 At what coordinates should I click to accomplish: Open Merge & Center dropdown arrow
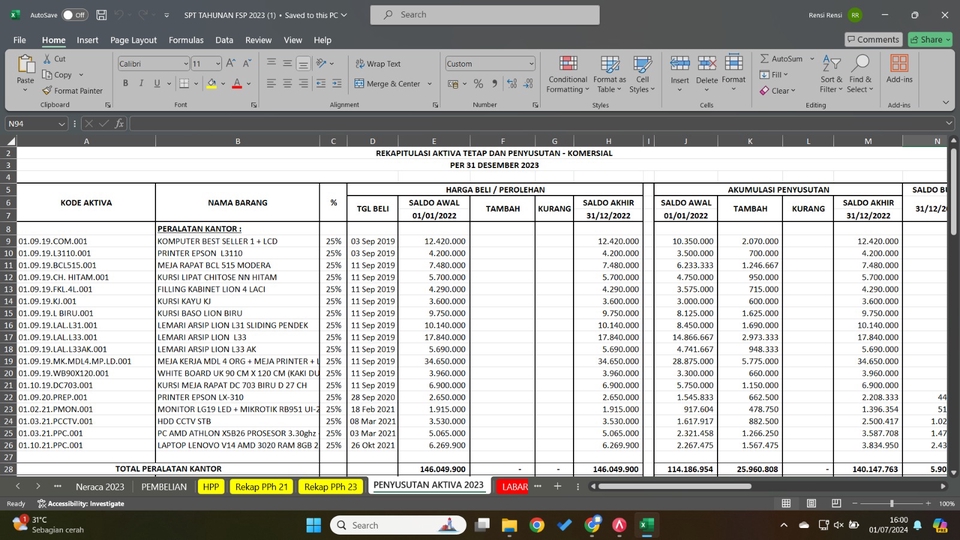pos(430,83)
